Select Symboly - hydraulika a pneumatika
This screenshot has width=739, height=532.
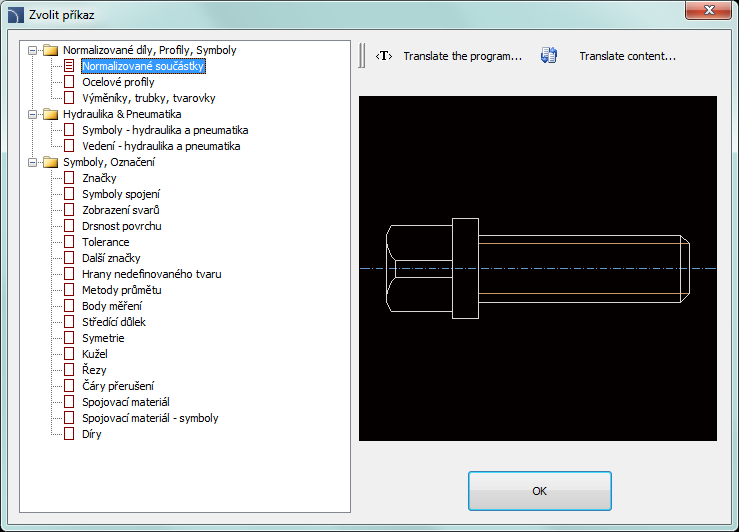pyautogui.click(x=165, y=130)
